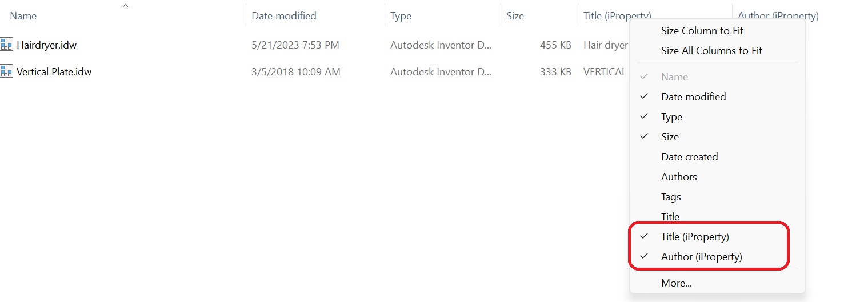The width and height of the screenshot is (868, 302).
Task: Select the Vertical Plate.idw file name
Action: 54,72
